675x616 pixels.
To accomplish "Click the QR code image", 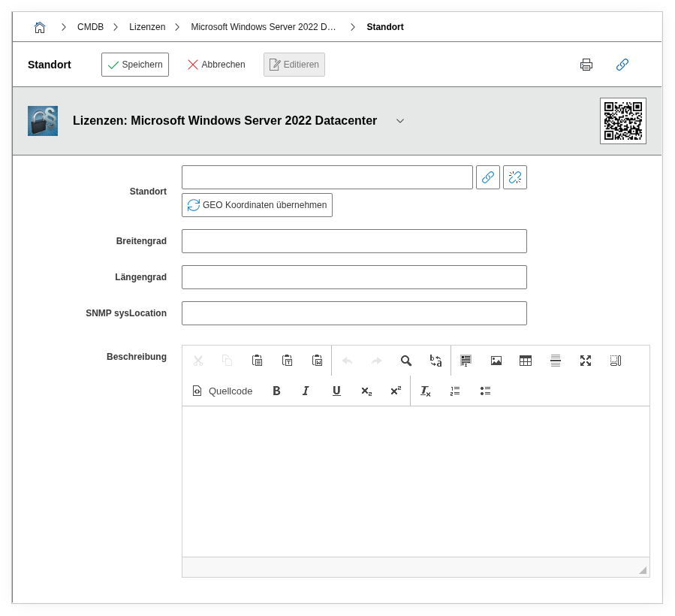I will pyautogui.click(x=622, y=120).
